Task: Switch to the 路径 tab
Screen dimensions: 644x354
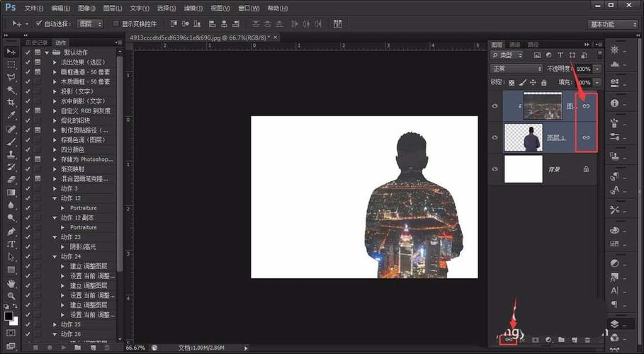Action: tap(533, 45)
